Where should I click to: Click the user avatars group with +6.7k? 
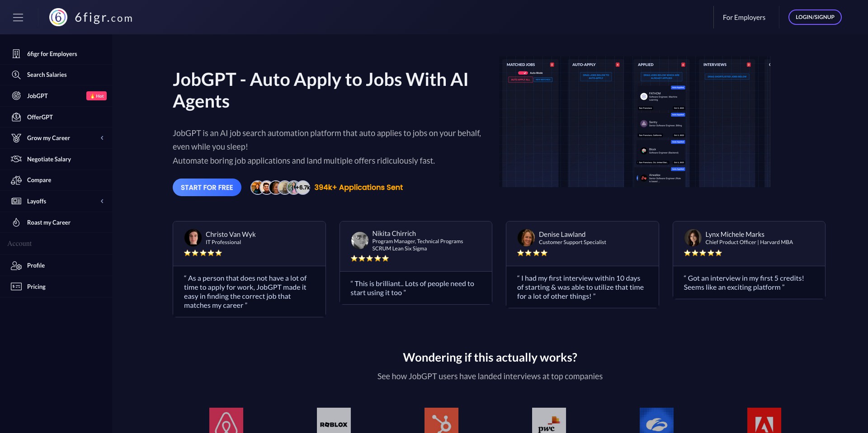point(280,187)
